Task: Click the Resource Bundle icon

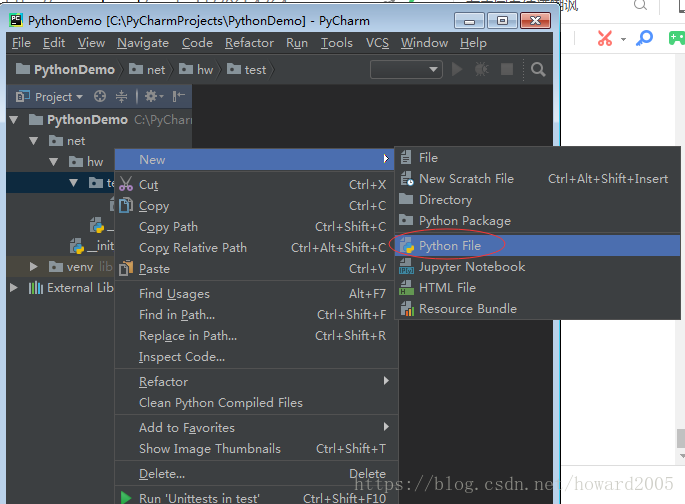Action: click(x=407, y=308)
